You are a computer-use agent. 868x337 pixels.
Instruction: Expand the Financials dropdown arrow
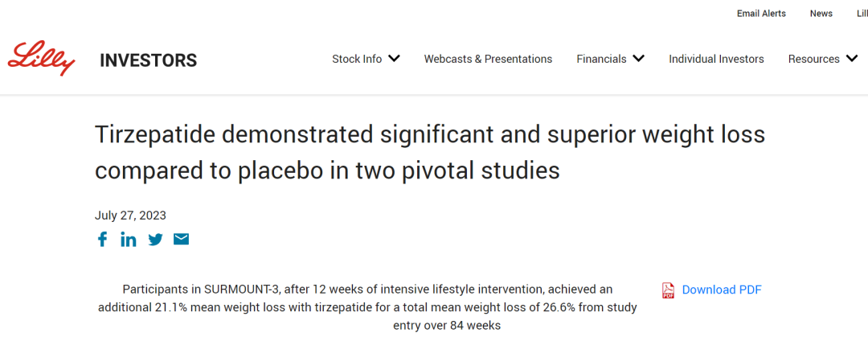coord(638,59)
